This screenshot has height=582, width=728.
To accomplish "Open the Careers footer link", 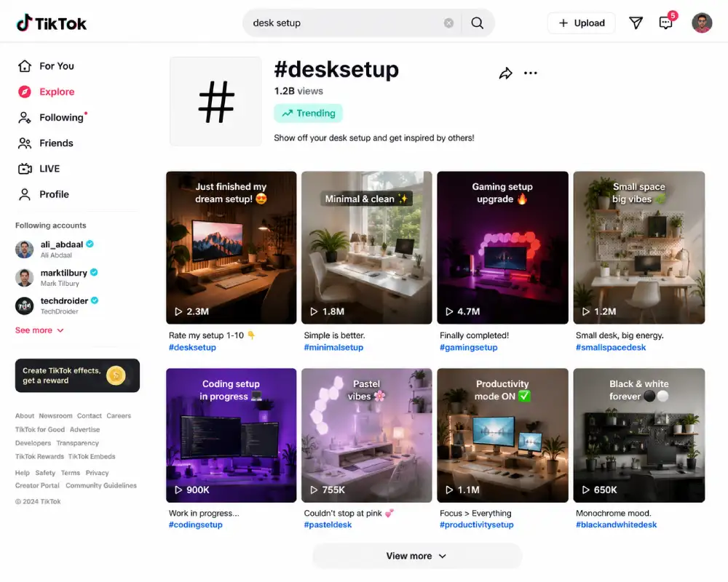I will click(x=119, y=416).
